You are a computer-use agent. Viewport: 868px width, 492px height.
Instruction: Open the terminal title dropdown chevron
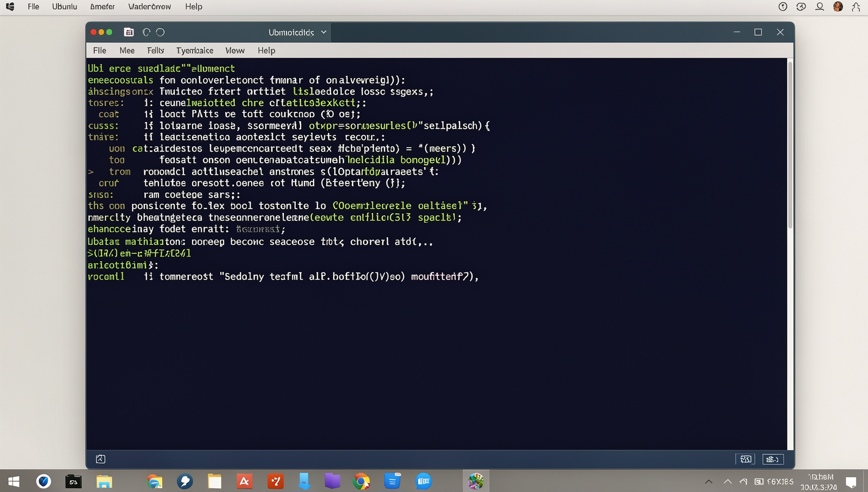pos(324,32)
